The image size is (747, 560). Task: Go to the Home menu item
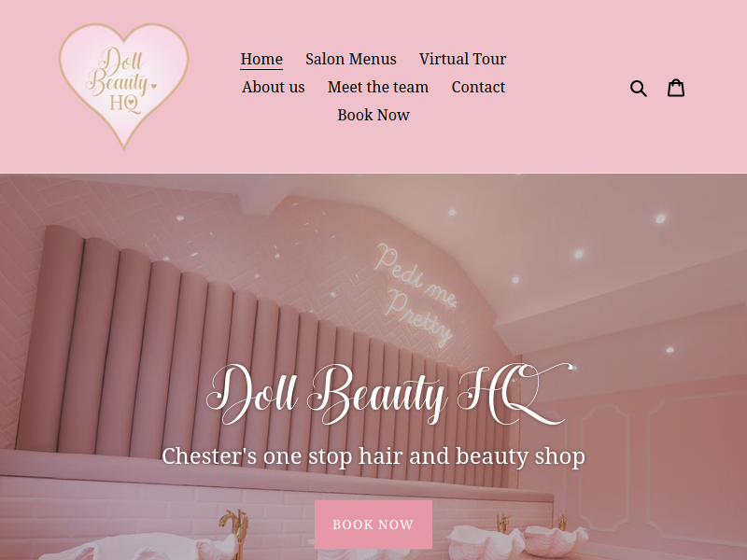click(261, 59)
